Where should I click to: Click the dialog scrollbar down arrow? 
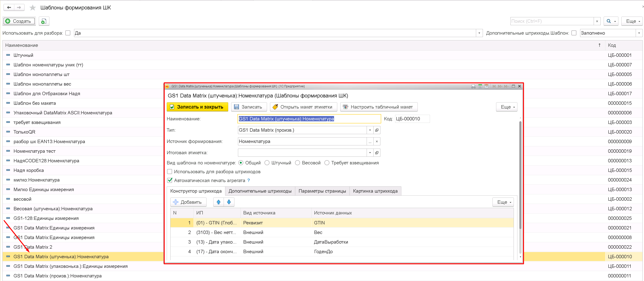point(520,257)
